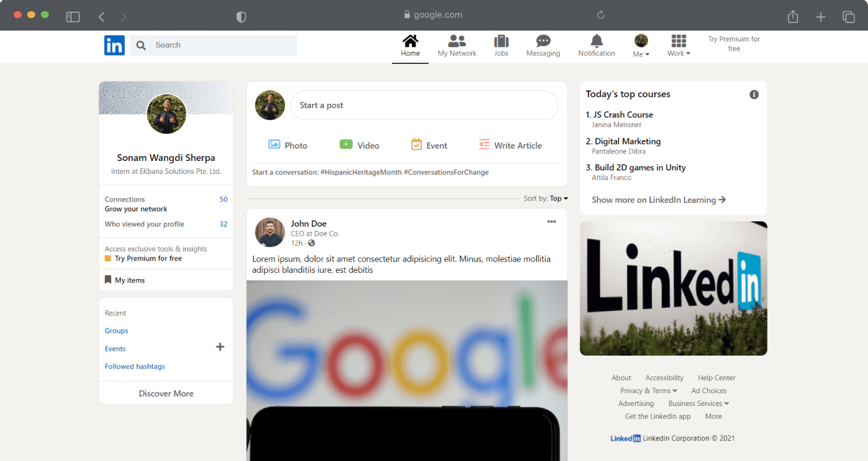Image resolution: width=868 pixels, height=461 pixels.
Task: Open John Doe post options ellipsis
Action: click(552, 221)
